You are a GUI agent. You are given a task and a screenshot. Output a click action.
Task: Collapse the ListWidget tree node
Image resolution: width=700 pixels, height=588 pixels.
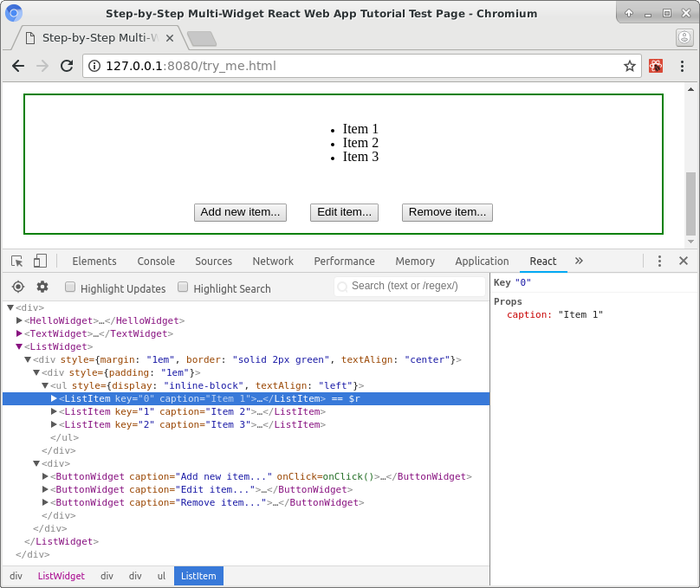tap(19, 346)
